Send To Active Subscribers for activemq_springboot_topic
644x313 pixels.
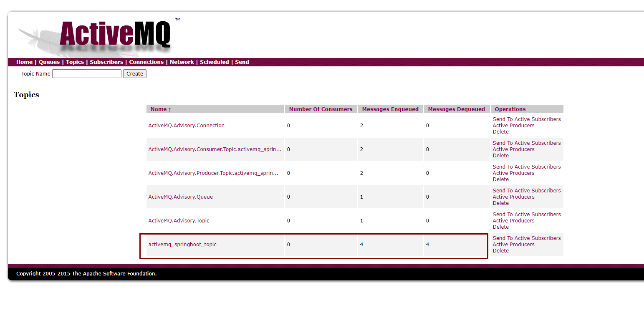point(527,238)
